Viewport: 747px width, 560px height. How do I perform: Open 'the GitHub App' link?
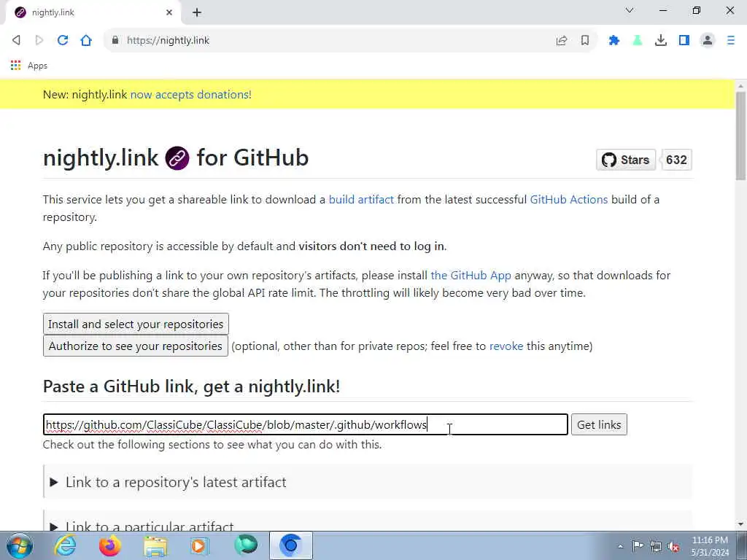click(471, 275)
